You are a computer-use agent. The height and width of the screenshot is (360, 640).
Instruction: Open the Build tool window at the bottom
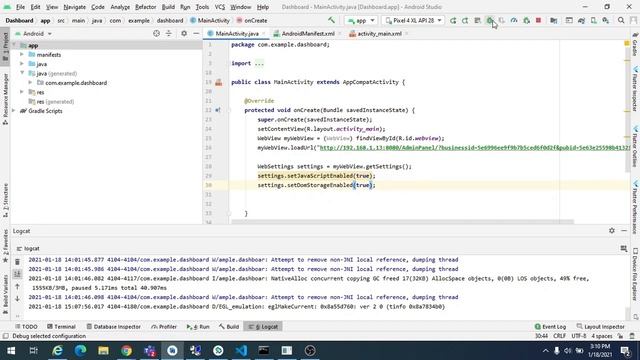(229, 327)
